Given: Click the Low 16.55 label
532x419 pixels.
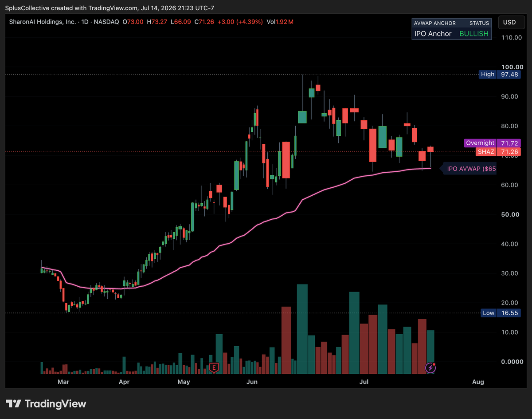Looking at the screenshot, I should pos(501,313).
